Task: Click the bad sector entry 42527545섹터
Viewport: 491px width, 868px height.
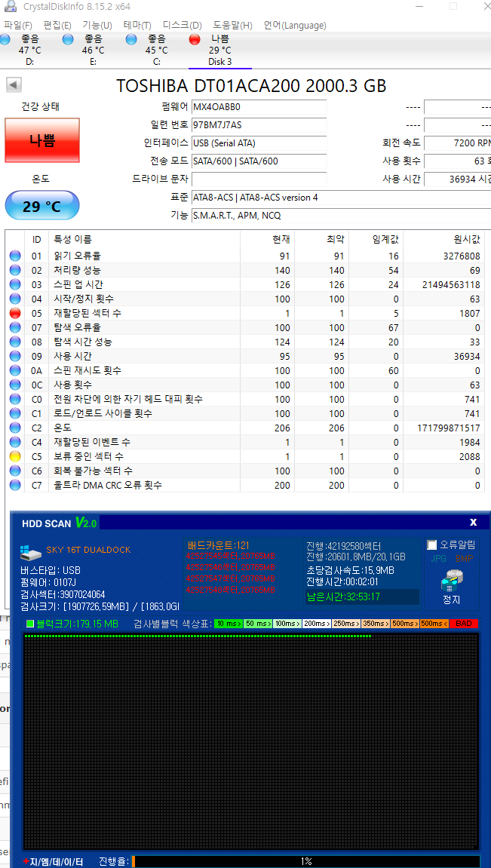Action: [230, 556]
